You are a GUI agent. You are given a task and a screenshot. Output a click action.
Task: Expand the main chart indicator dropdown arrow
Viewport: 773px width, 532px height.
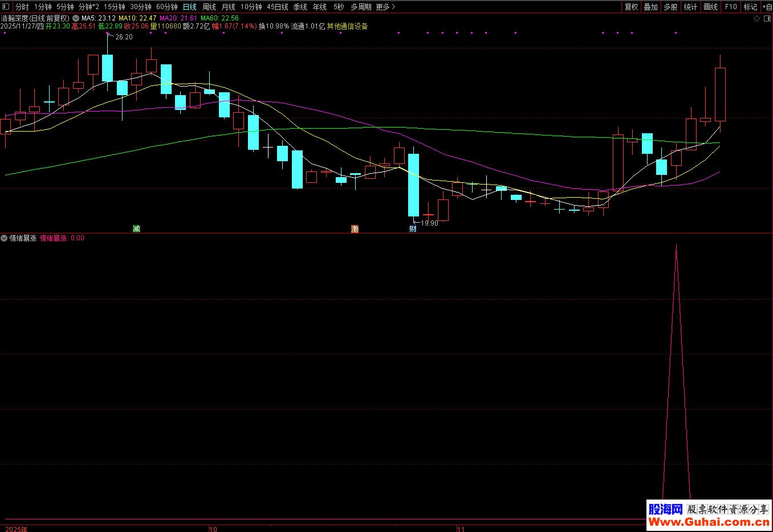pyautogui.click(x=76, y=18)
